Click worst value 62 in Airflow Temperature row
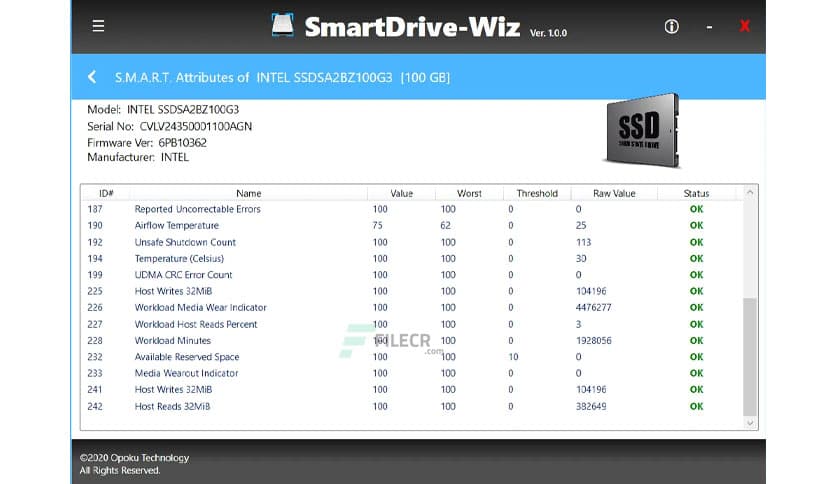 [445, 225]
